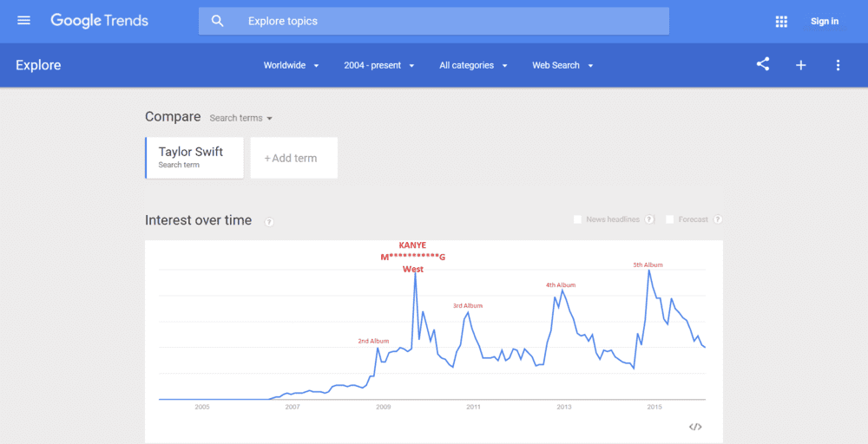Click the 2nd Album chart annotation
The height and width of the screenshot is (444, 868).
pos(373,341)
